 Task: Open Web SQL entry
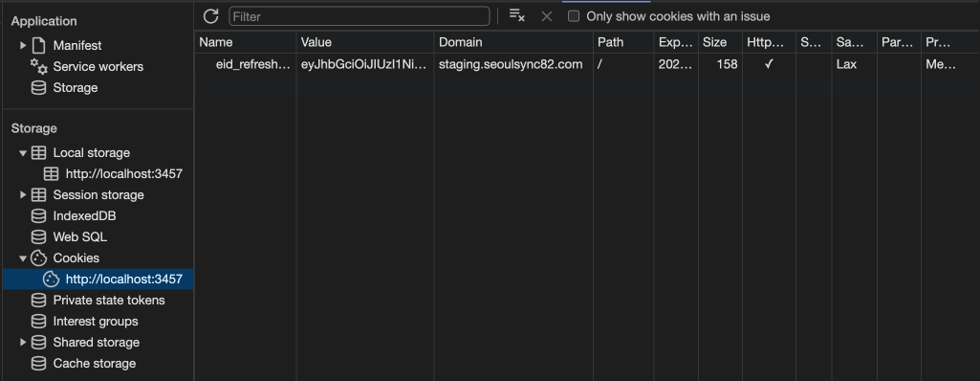click(80, 237)
